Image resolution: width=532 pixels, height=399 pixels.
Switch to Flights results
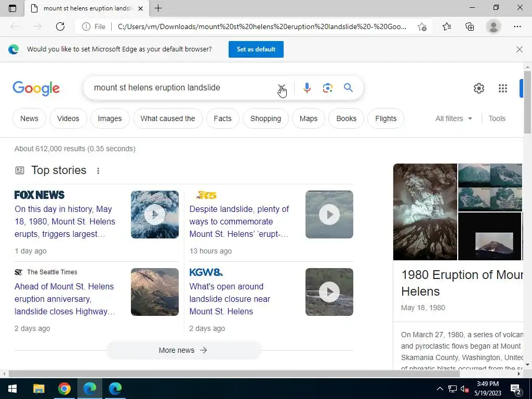click(386, 118)
